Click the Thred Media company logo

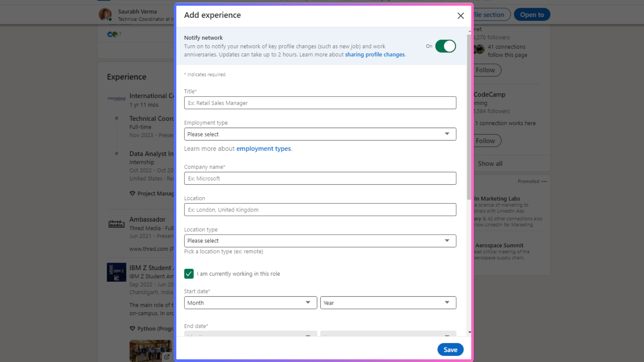[x=116, y=224]
